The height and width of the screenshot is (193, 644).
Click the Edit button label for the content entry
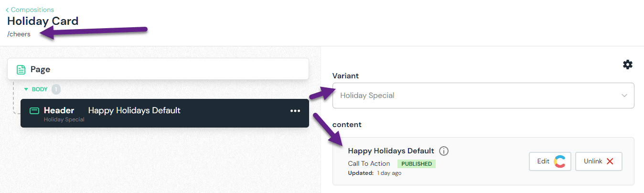click(543, 161)
